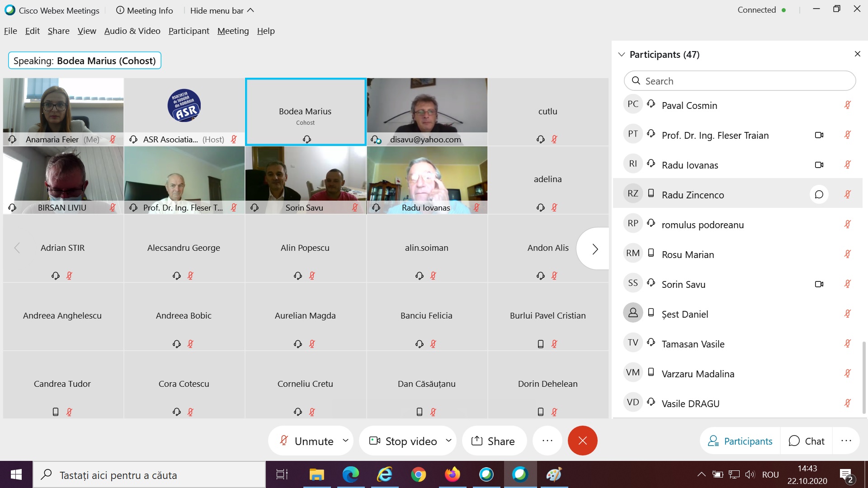Unmute your microphone
Viewport: 868px width, 488px height.
click(x=307, y=441)
